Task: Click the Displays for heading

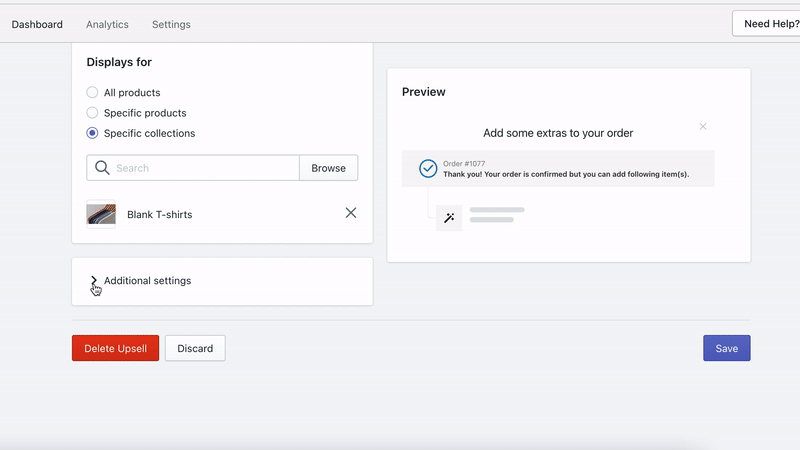Action: click(119, 62)
